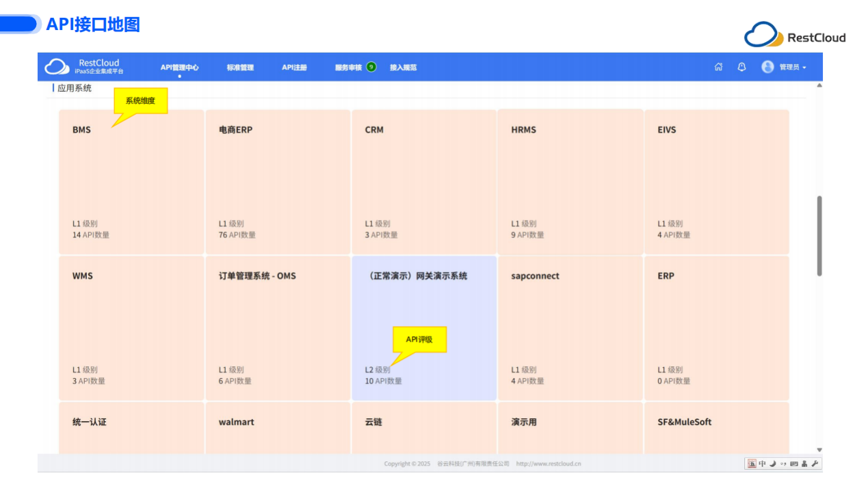Open notifications bell icon
Image resolution: width=868 pixels, height=484 pixels.
click(741, 67)
